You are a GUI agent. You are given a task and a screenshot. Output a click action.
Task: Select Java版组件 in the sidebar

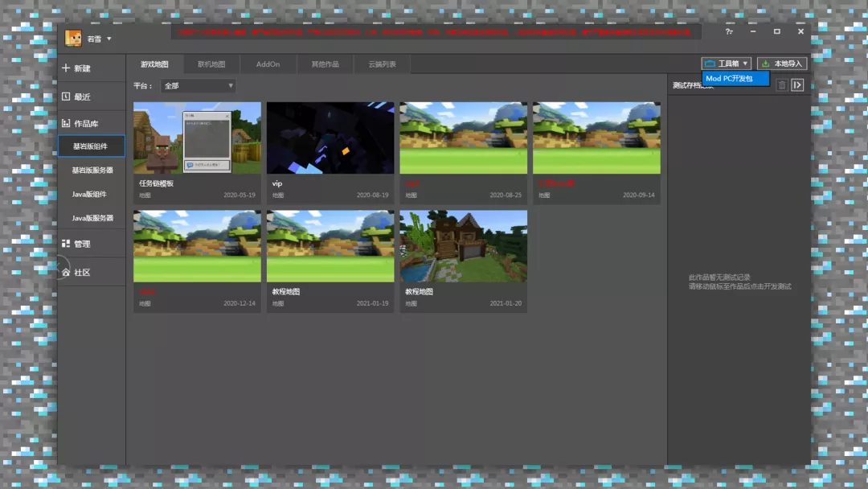pyautogui.click(x=89, y=195)
